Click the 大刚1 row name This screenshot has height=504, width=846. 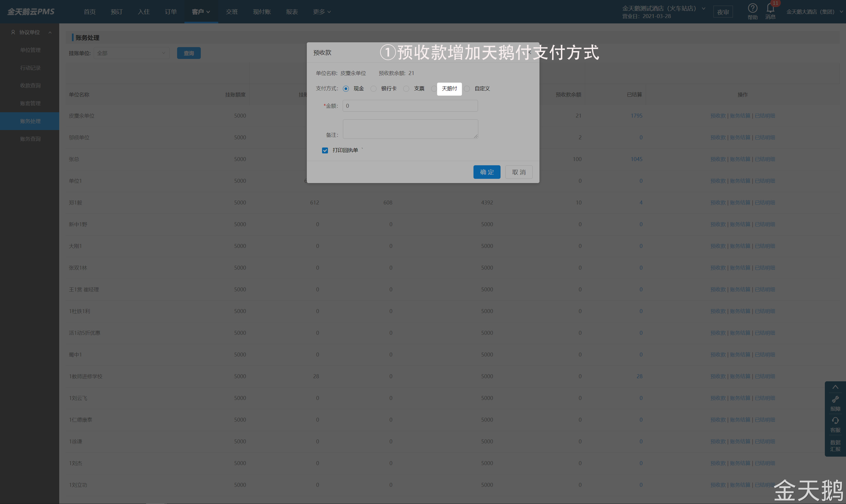point(75,246)
